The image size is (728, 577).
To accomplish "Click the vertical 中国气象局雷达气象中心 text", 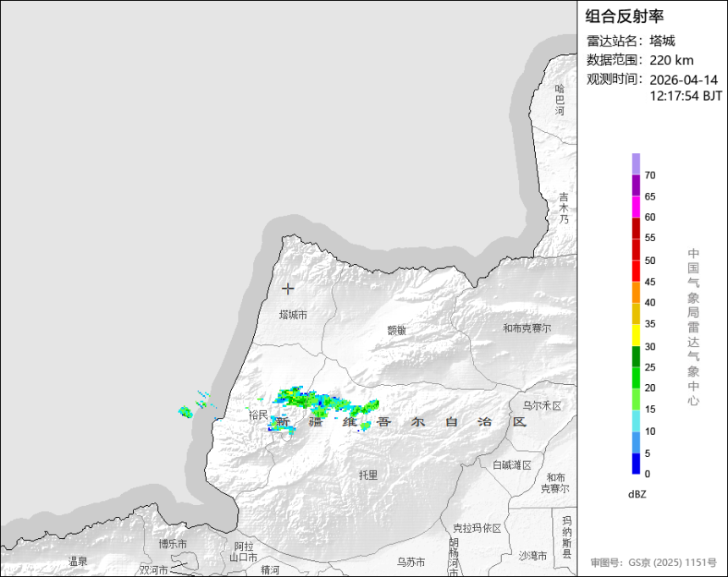I will (x=693, y=327).
